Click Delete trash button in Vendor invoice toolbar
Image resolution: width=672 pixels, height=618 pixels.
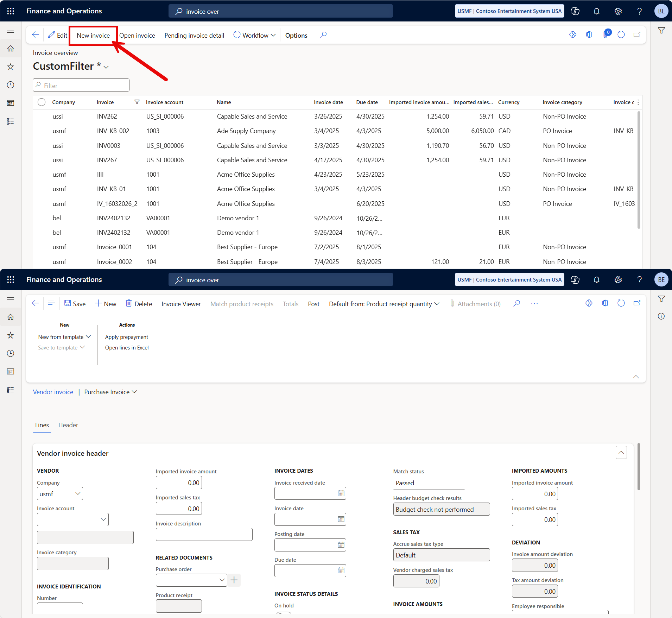click(x=139, y=304)
